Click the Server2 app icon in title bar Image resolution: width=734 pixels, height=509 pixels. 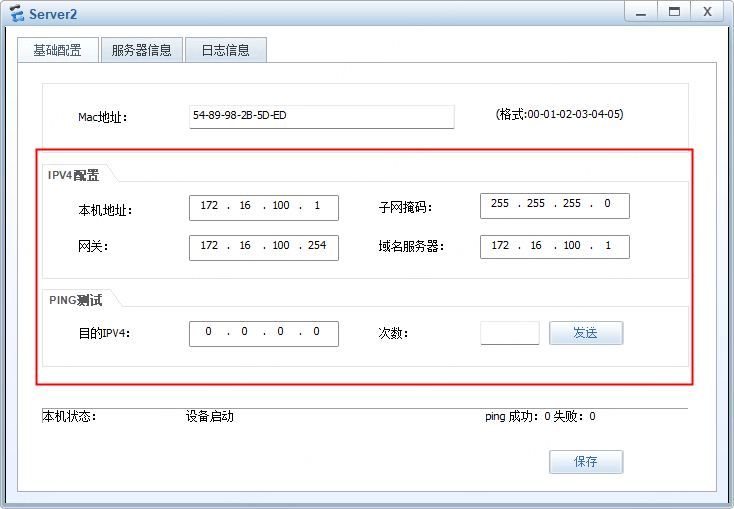[x=17, y=13]
